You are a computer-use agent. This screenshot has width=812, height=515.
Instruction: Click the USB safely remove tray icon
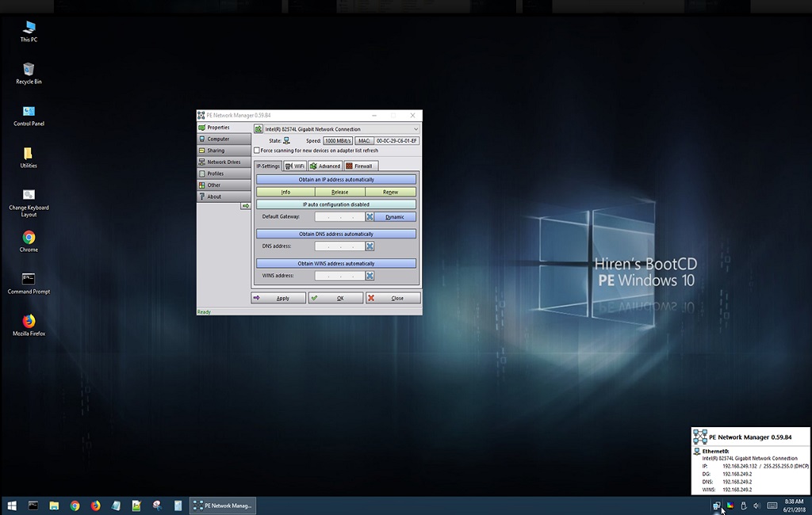(744, 505)
